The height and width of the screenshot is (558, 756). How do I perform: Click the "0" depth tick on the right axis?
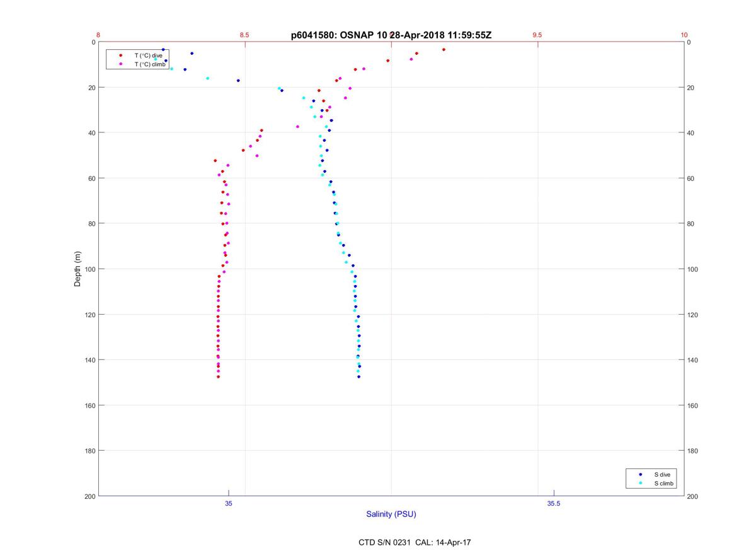[x=689, y=42]
